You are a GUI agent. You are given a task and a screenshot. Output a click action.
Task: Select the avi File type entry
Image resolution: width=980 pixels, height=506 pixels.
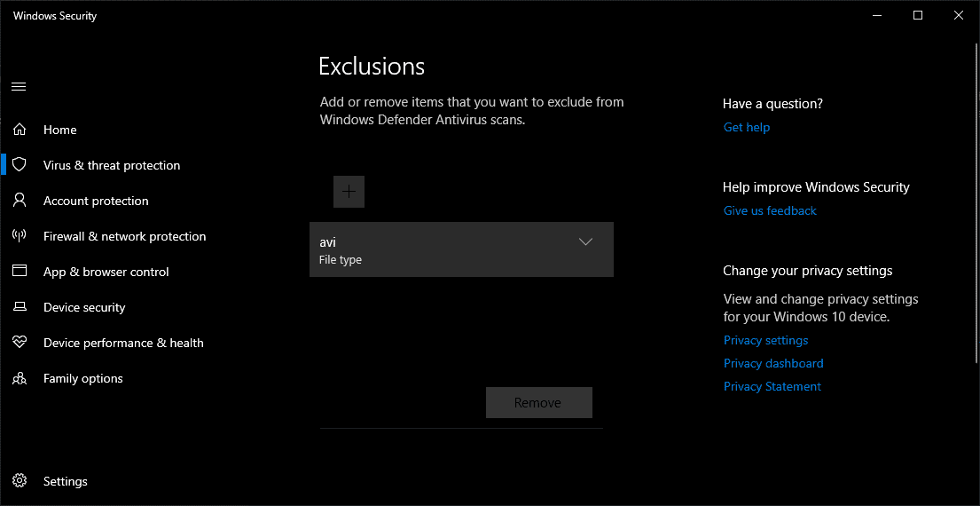[461, 249]
